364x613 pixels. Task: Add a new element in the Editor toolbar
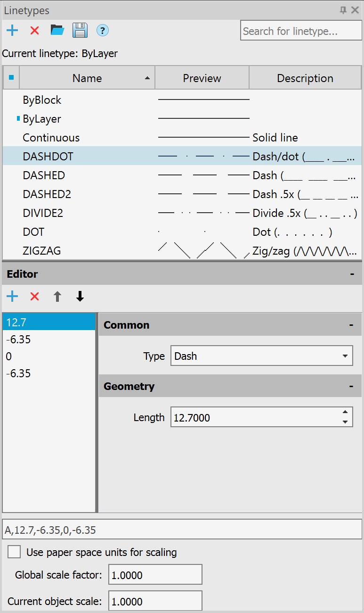coord(12,297)
